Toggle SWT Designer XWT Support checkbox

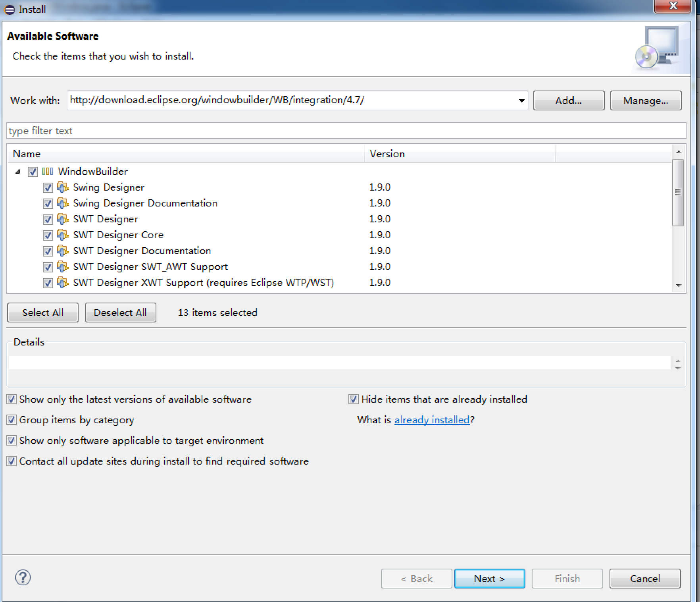coord(48,283)
